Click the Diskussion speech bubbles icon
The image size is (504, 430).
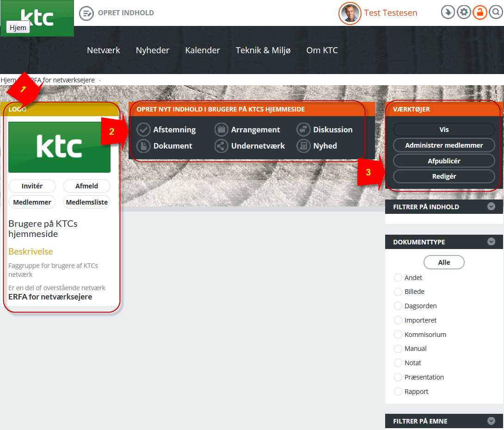click(x=303, y=130)
